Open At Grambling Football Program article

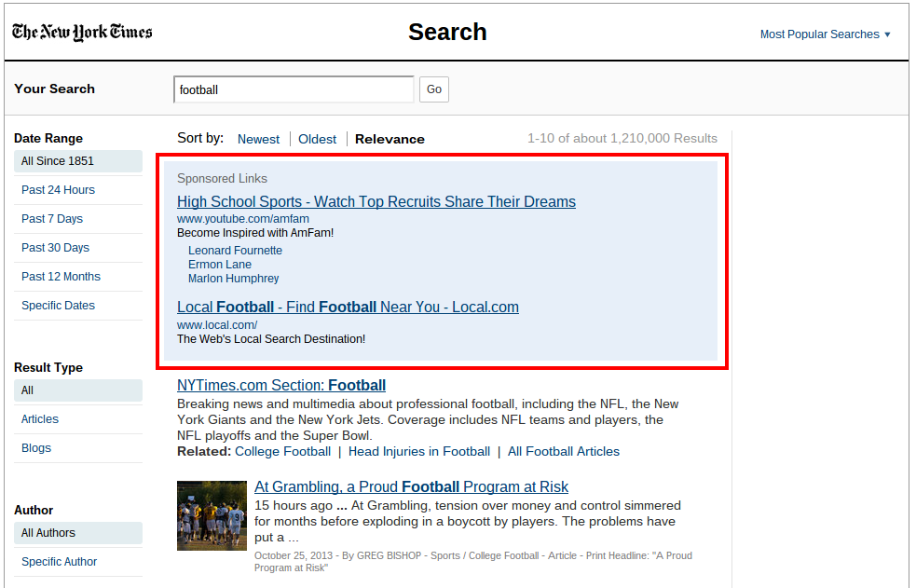(x=411, y=487)
